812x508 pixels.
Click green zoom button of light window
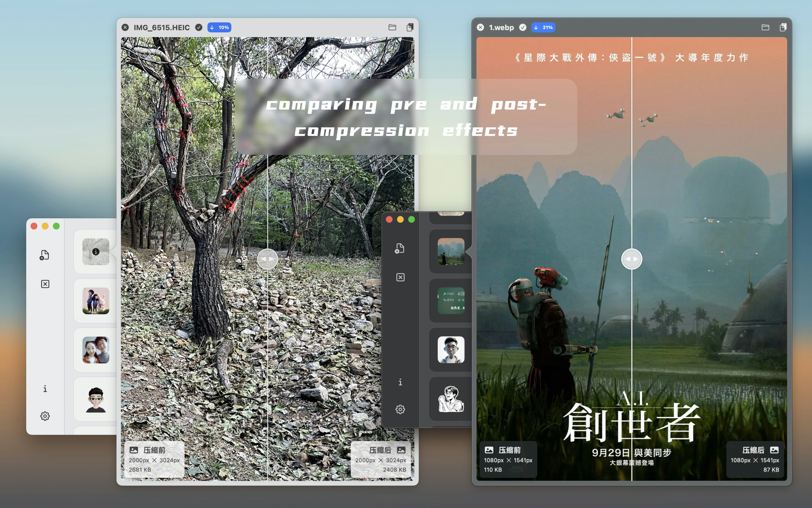pos(56,226)
